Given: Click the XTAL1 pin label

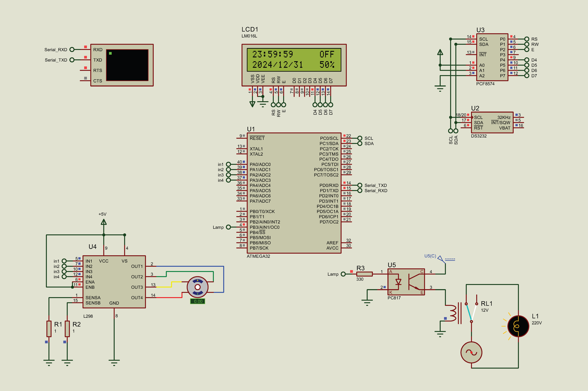Looking at the screenshot, I should 256,149.
